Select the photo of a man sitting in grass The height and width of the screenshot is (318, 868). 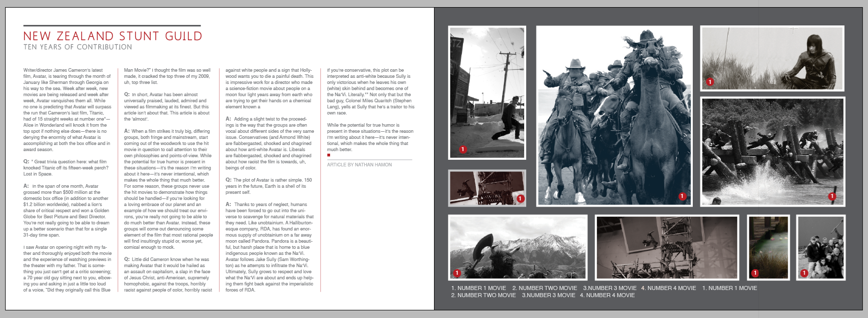(772, 59)
